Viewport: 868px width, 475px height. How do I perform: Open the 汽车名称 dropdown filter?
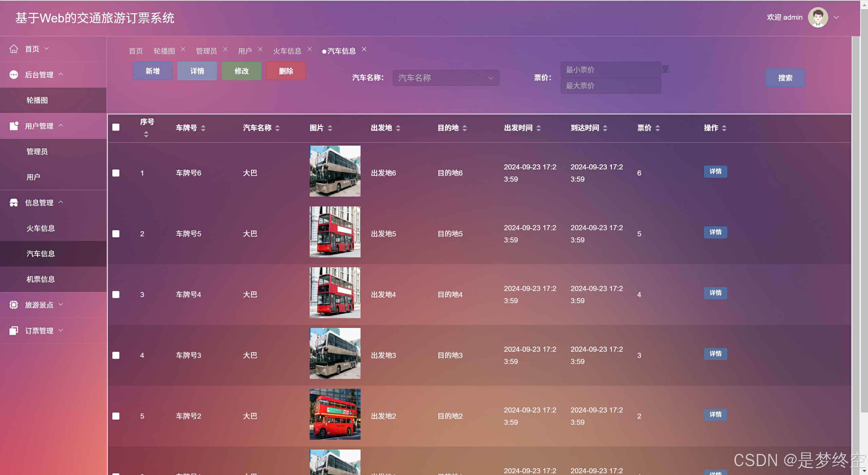point(446,78)
